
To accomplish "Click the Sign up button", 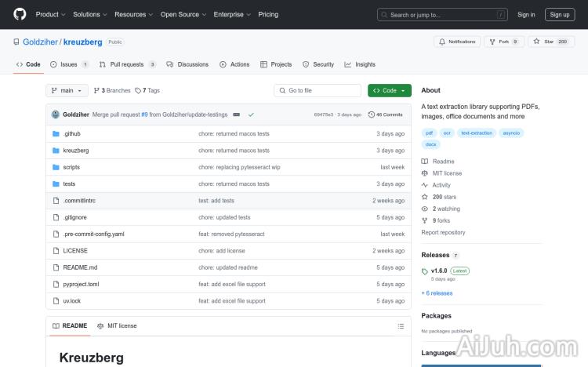I will click(560, 14).
